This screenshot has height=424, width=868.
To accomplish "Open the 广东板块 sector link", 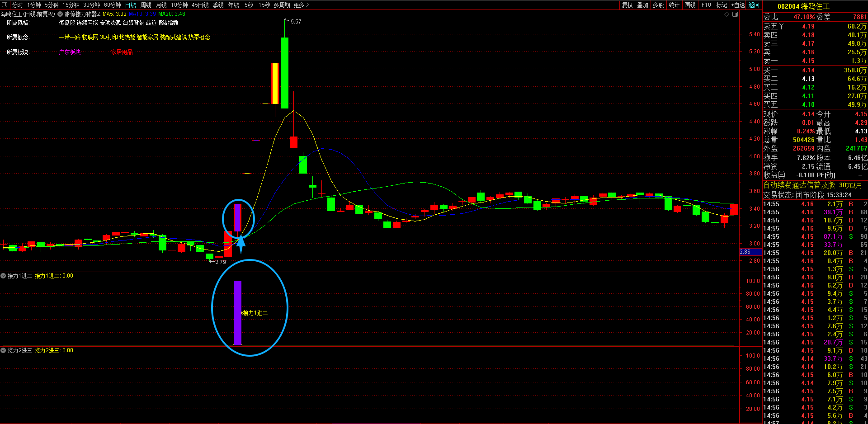I will [70, 52].
